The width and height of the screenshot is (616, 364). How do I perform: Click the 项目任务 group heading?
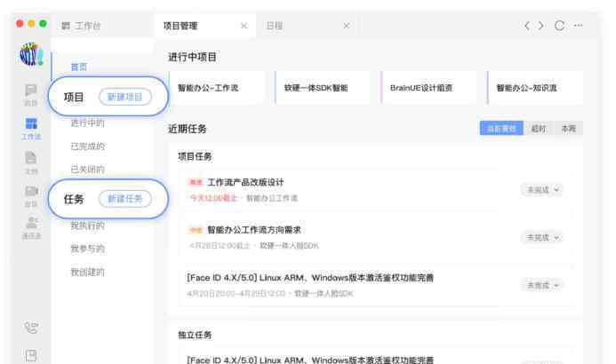coord(195,156)
